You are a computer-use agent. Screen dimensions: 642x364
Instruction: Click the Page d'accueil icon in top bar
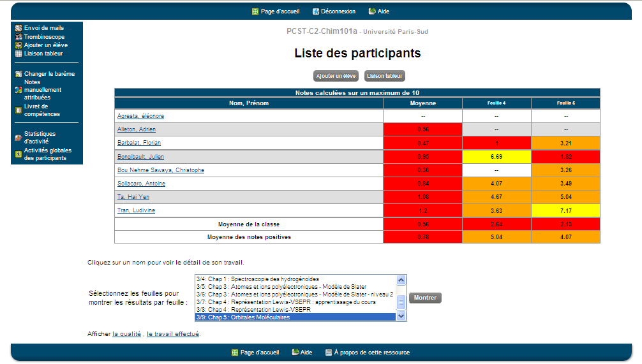click(x=255, y=11)
